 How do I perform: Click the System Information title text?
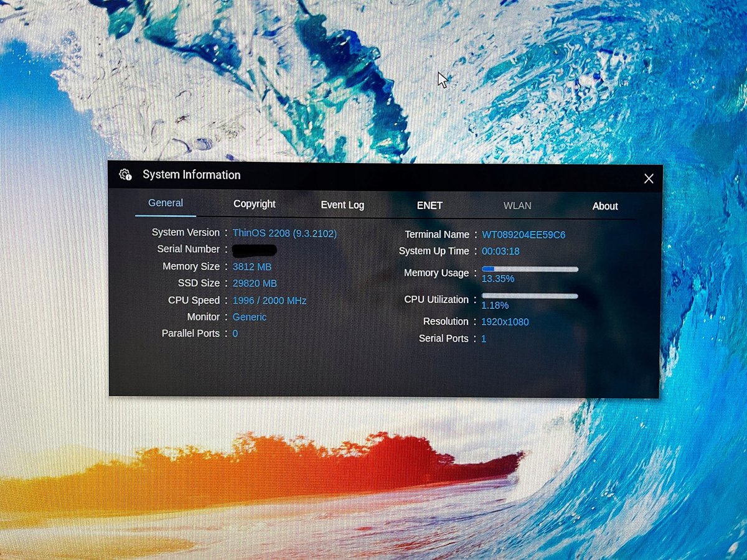(191, 175)
